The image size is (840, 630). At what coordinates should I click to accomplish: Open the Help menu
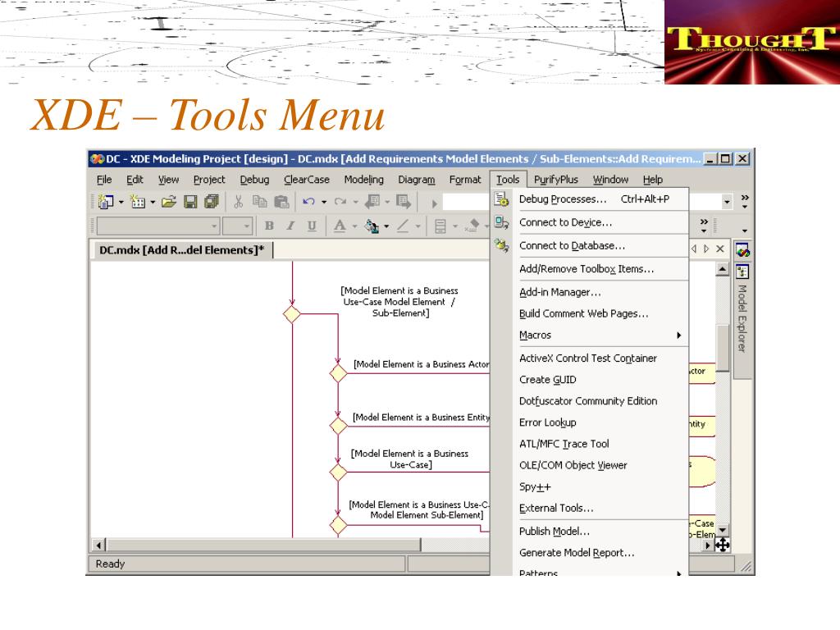point(652,180)
